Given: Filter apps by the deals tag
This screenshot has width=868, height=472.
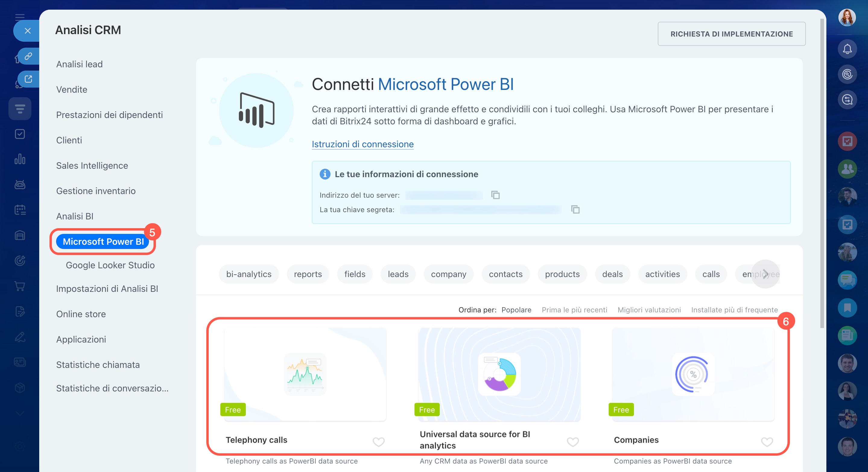Looking at the screenshot, I should pyautogui.click(x=612, y=274).
